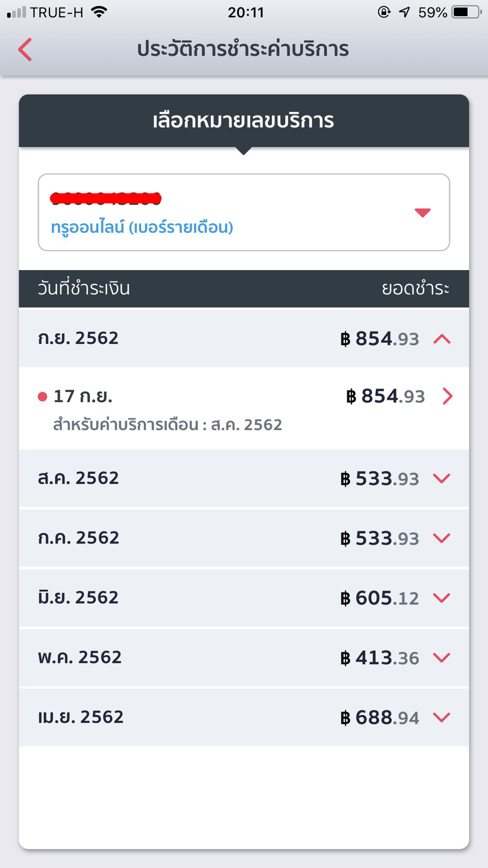Image resolution: width=488 pixels, height=868 pixels.
Task: Select the ทรูออนไลน์ service number box
Action: 244,212
